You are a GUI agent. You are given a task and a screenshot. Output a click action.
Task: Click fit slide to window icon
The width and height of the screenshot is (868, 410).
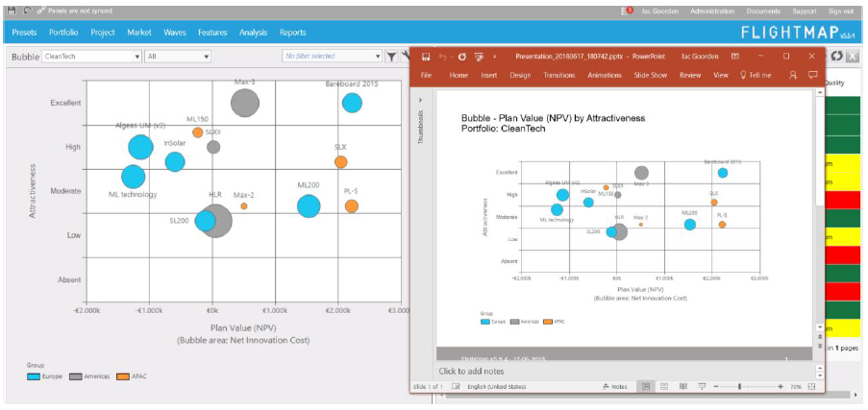[x=812, y=386]
